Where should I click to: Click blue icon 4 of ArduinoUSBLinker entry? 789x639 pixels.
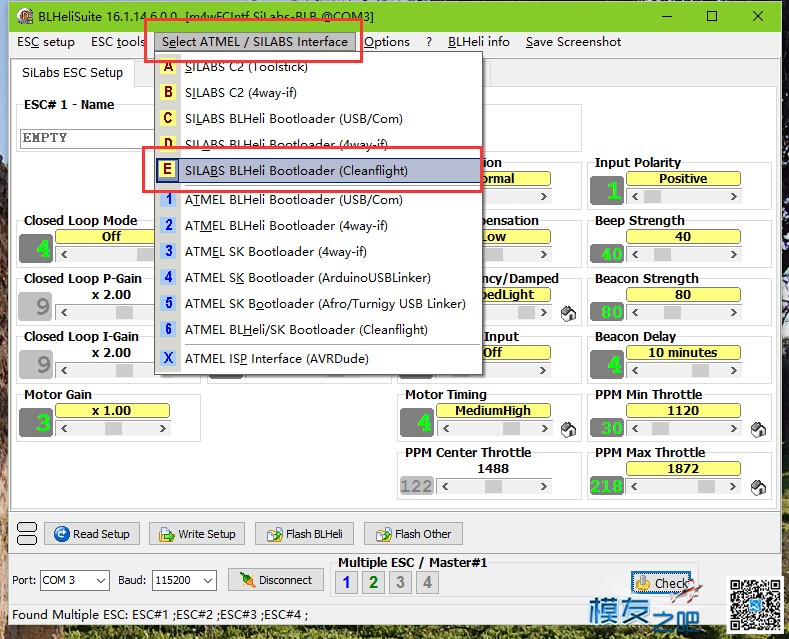coord(169,277)
